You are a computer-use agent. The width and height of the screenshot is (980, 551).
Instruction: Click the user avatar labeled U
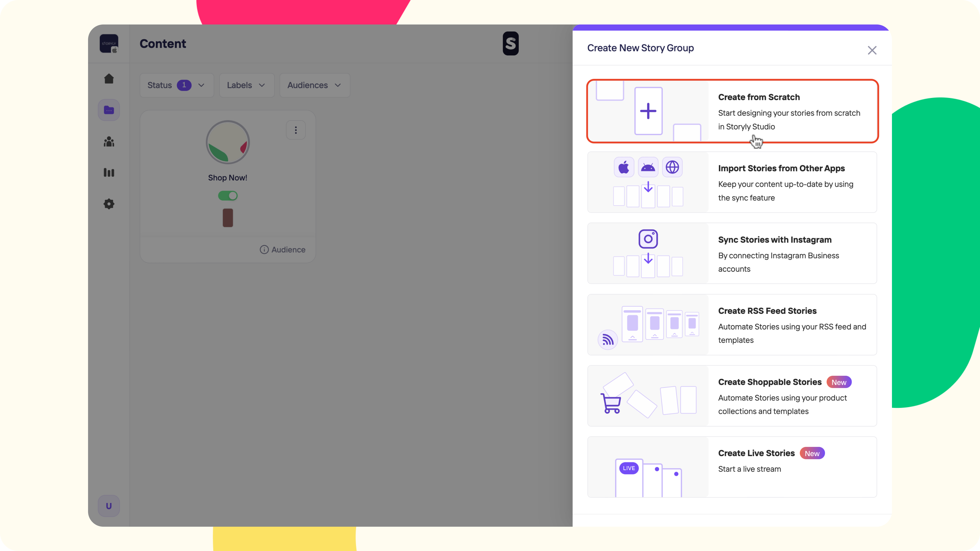coord(109,506)
